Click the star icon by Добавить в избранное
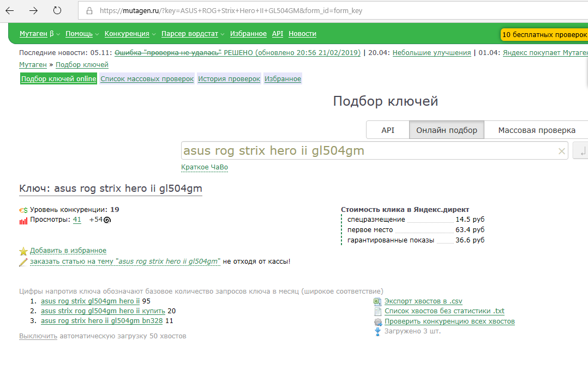Viewport: 588px width, 383px height. pos(23,251)
